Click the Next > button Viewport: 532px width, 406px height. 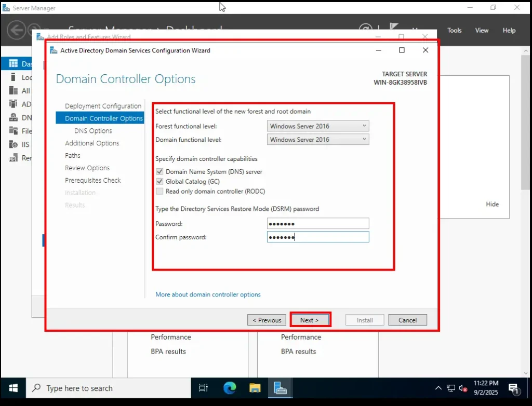tap(310, 320)
